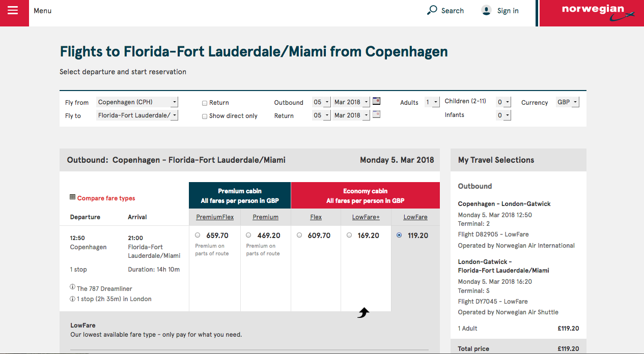Select the Flex 609.70 fare
Screen dimensions: 644x354
[x=299, y=235]
